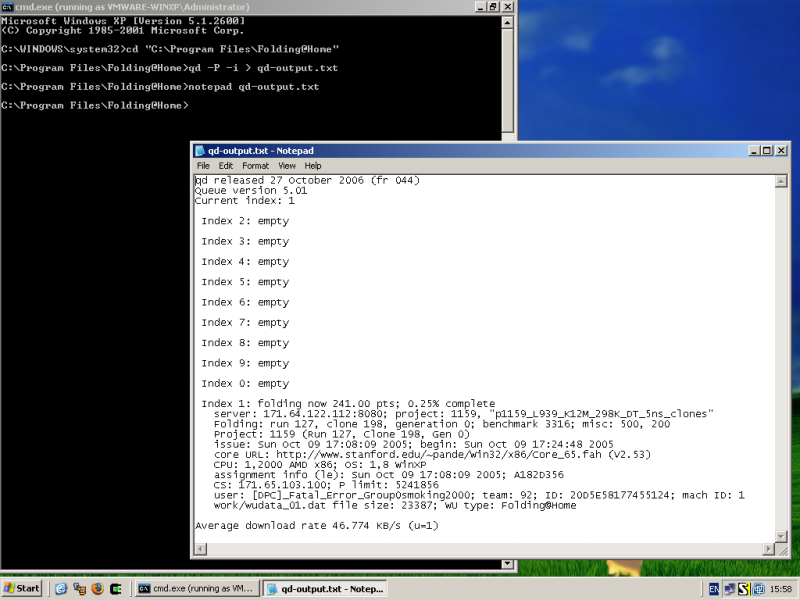Click the EN language indicator in tray
The width and height of the screenshot is (800, 600).
tap(714, 589)
